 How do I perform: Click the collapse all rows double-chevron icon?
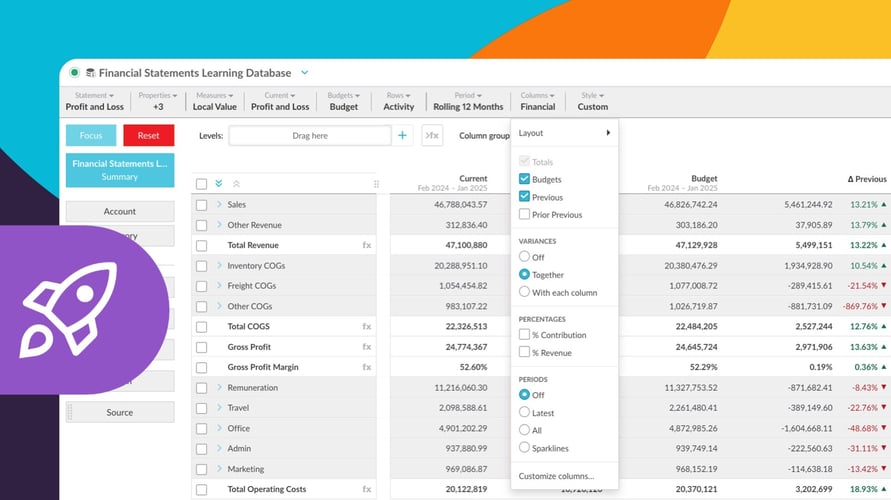tap(236, 184)
